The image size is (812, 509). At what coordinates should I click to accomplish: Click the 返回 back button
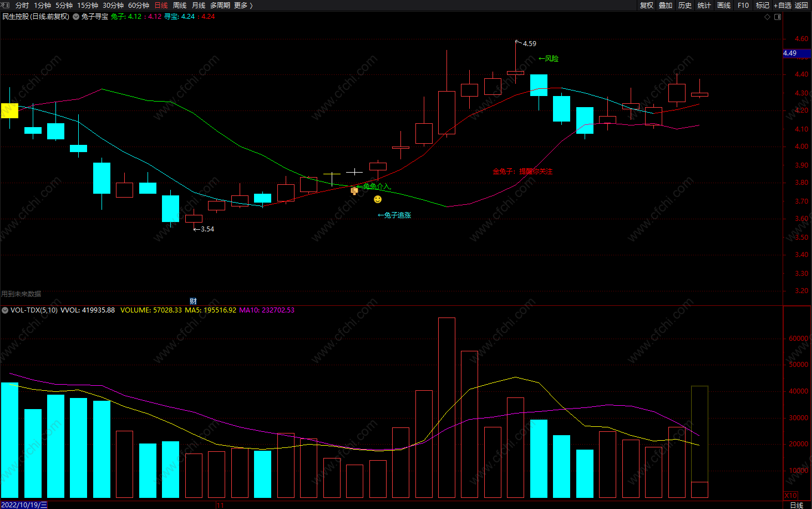[x=801, y=5]
